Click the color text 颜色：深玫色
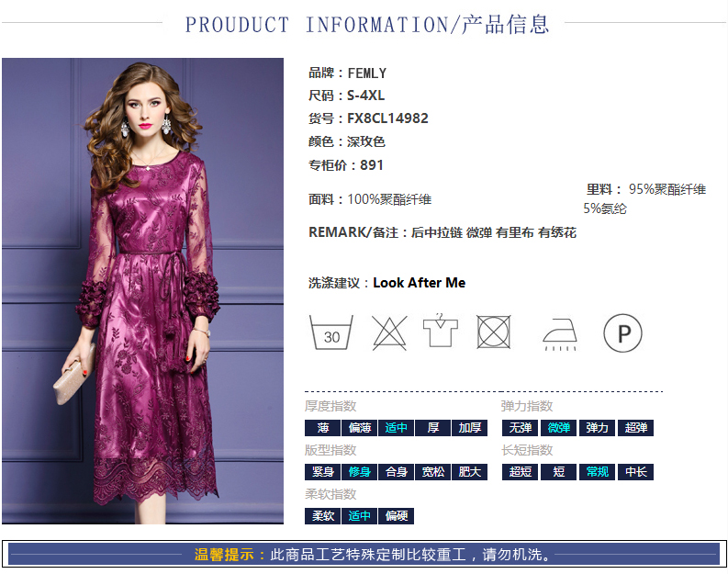The image size is (728, 574). (x=347, y=141)
